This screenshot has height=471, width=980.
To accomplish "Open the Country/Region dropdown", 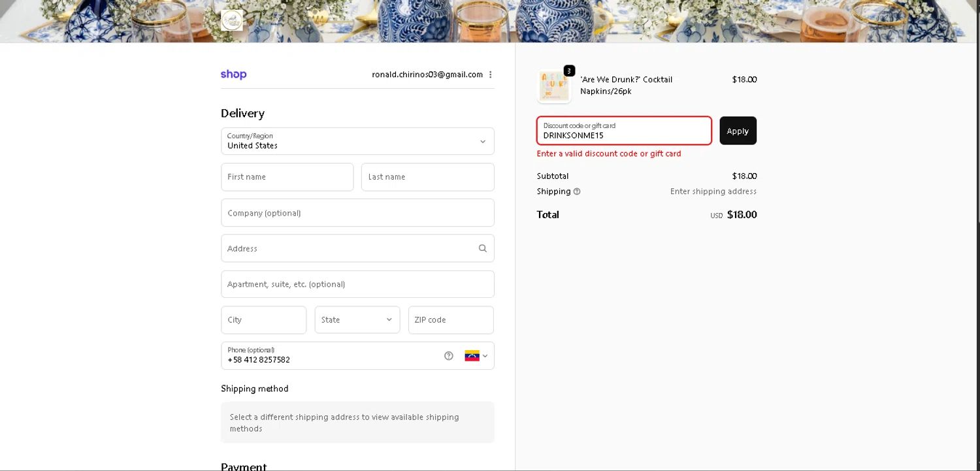I will tap(357, 141).
